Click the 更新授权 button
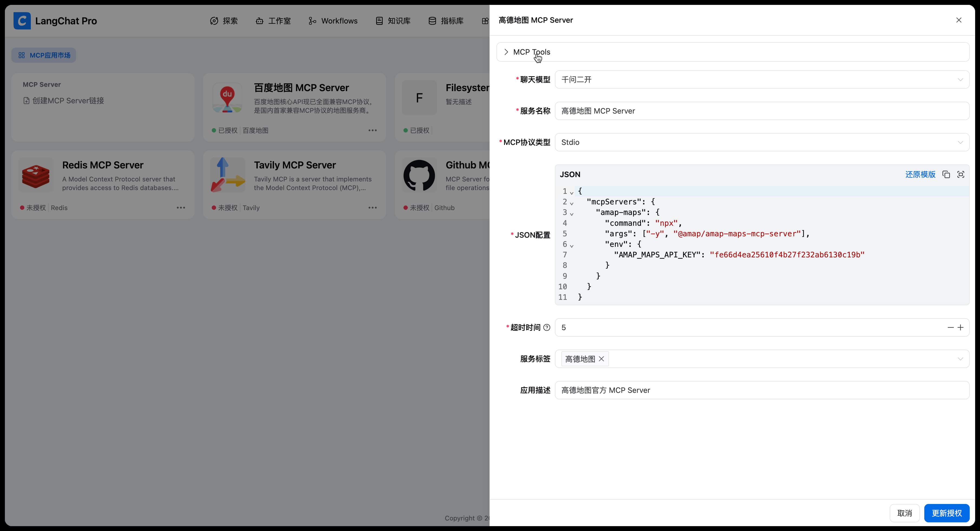The width and height of the screenshot is (980, 531). click(x=946, y=513)
